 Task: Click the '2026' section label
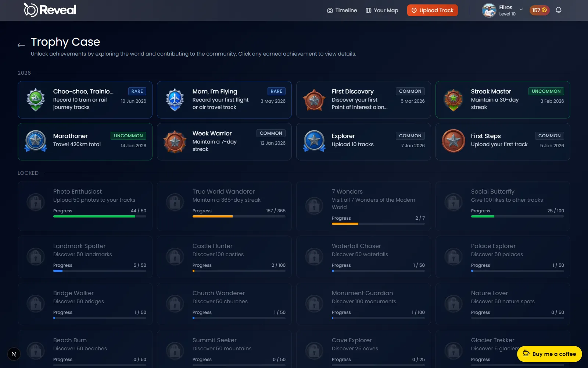pyautogui.click(x=24, y=73)
